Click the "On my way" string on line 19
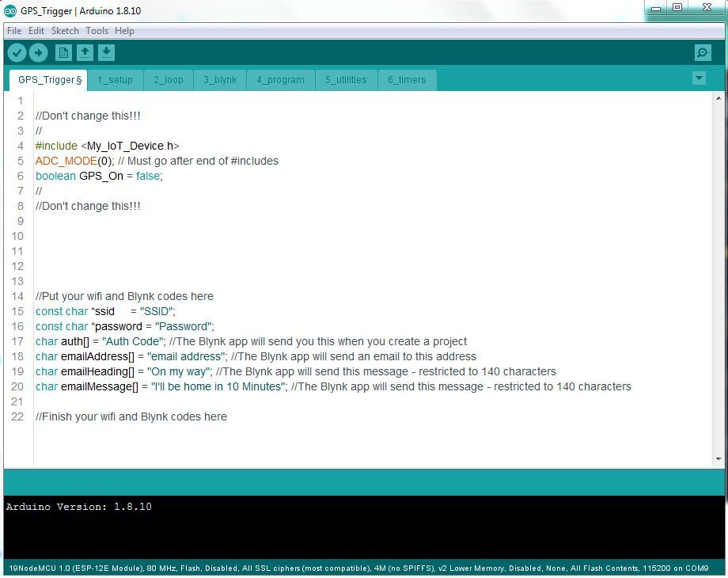This screenshot has width=728, height=578. coord(178,371)
